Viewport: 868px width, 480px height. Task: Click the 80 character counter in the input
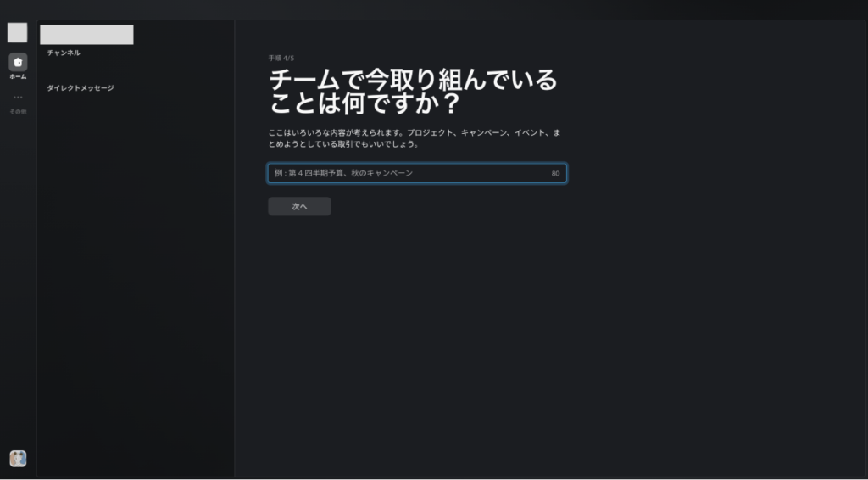click(555, 174)
